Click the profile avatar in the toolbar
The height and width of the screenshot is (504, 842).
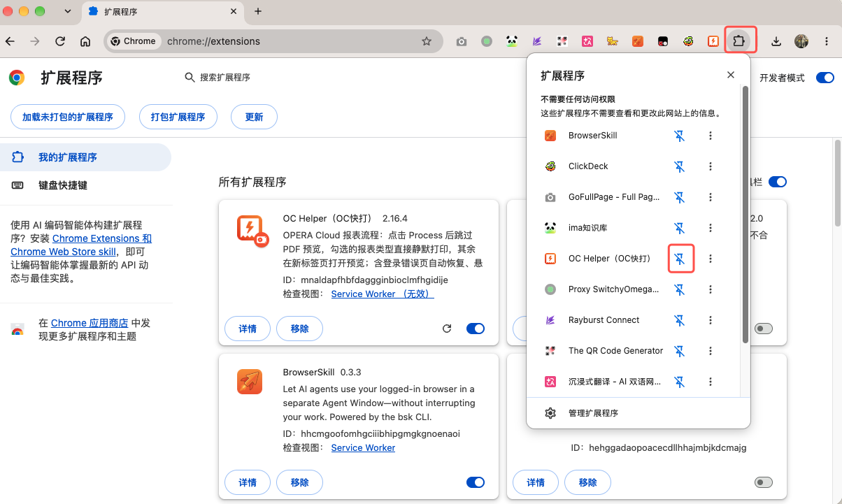click(801, 41)
